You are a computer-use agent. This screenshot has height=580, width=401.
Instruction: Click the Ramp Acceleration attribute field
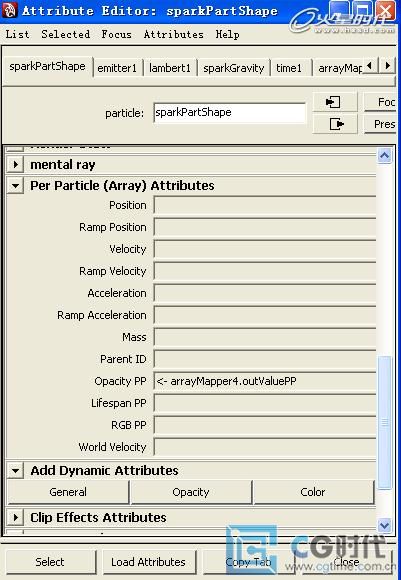(x=265, y=315)
